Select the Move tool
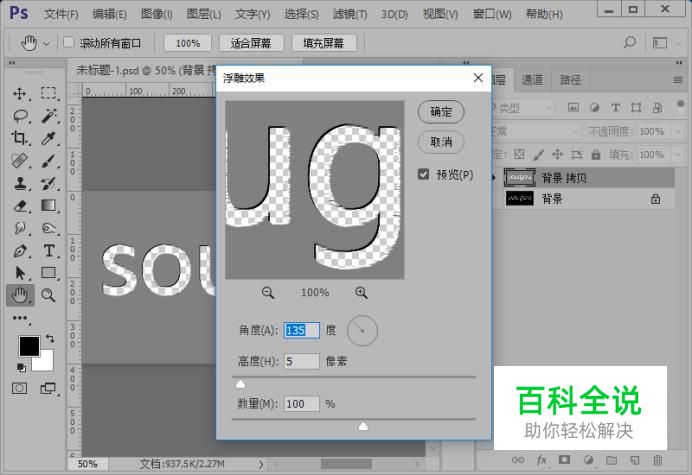 19,94
